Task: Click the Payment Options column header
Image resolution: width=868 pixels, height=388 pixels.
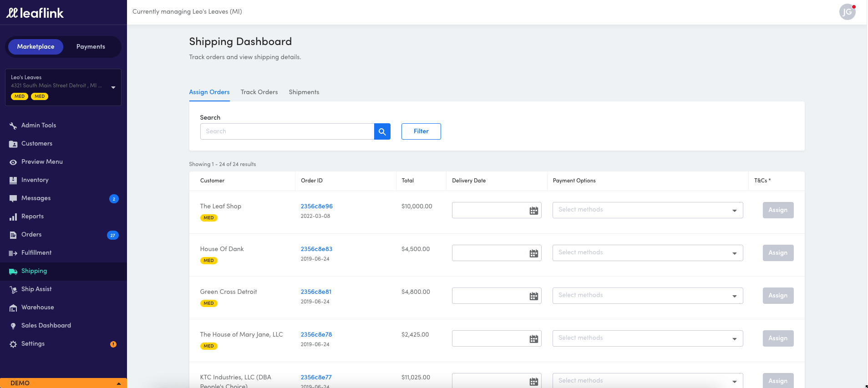Action: [574, 181]
